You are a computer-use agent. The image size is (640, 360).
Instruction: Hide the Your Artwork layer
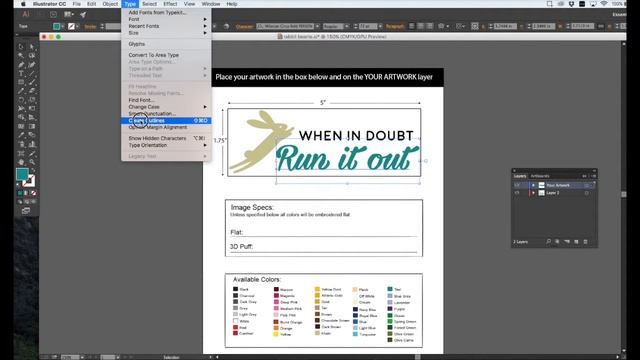(517, 185)
